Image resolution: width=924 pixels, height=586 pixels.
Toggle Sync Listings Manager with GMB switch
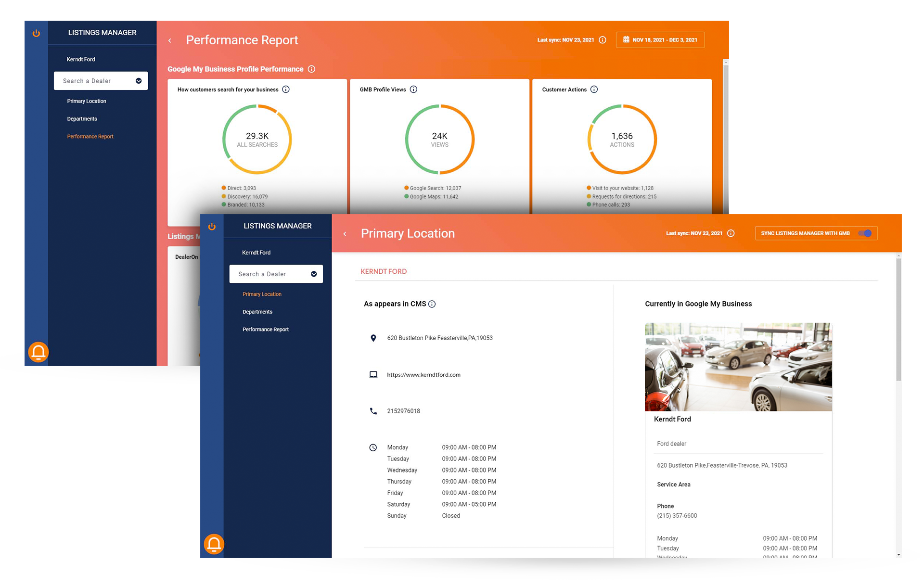pos(865,233)
